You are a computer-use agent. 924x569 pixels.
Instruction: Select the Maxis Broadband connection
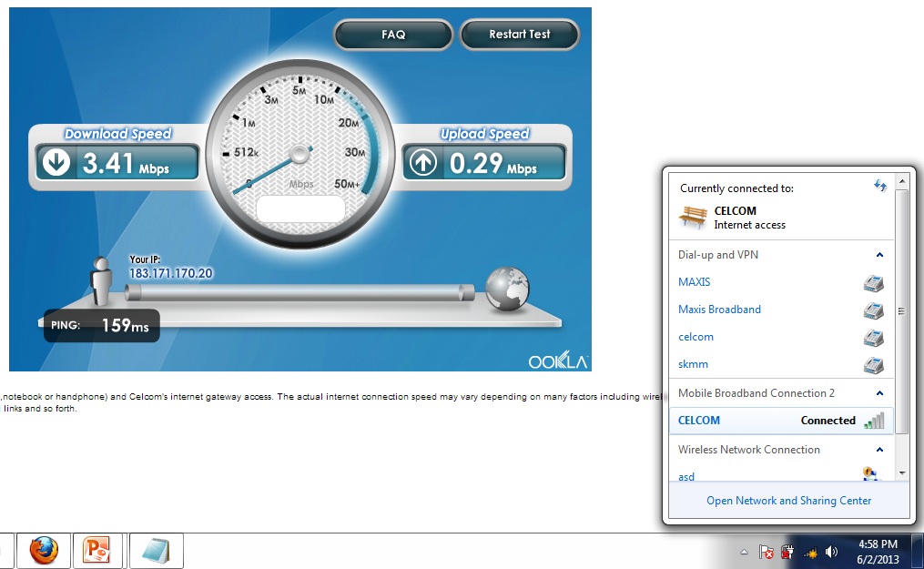pos(719,310)
